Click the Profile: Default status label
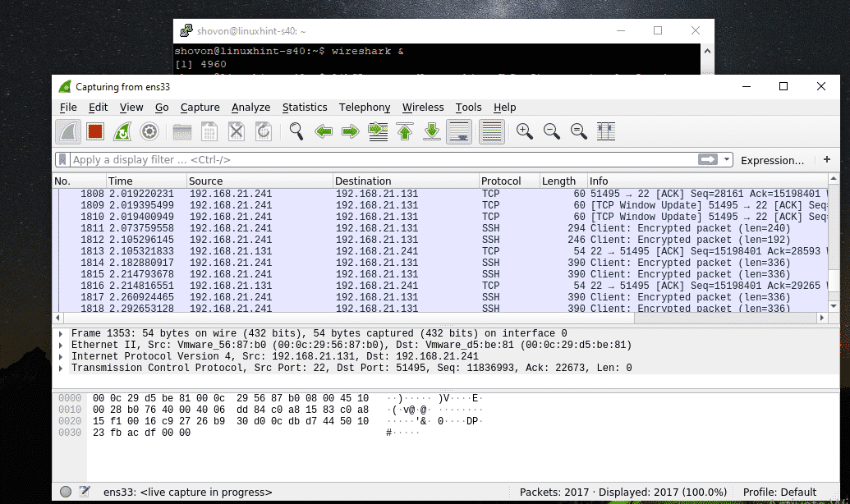The height and width of the screenshot is (504, 850). coord(779,493)
